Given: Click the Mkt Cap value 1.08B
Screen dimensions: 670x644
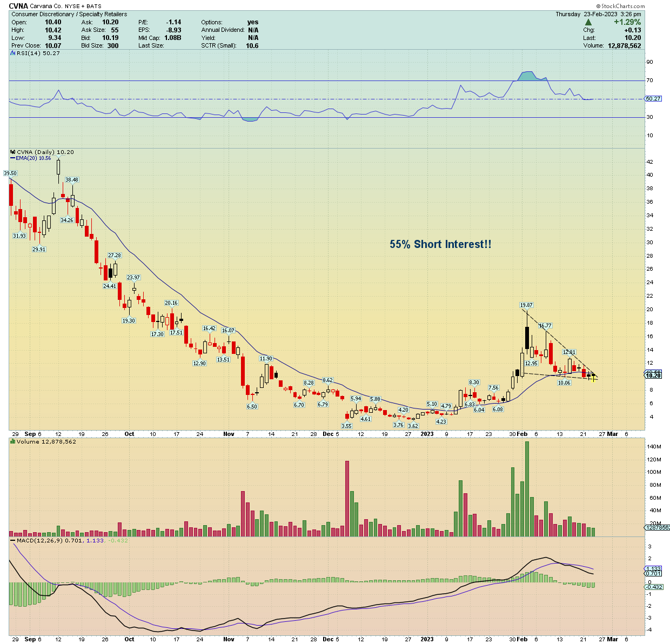Looking at the screenshot, I should click(173, 38).
